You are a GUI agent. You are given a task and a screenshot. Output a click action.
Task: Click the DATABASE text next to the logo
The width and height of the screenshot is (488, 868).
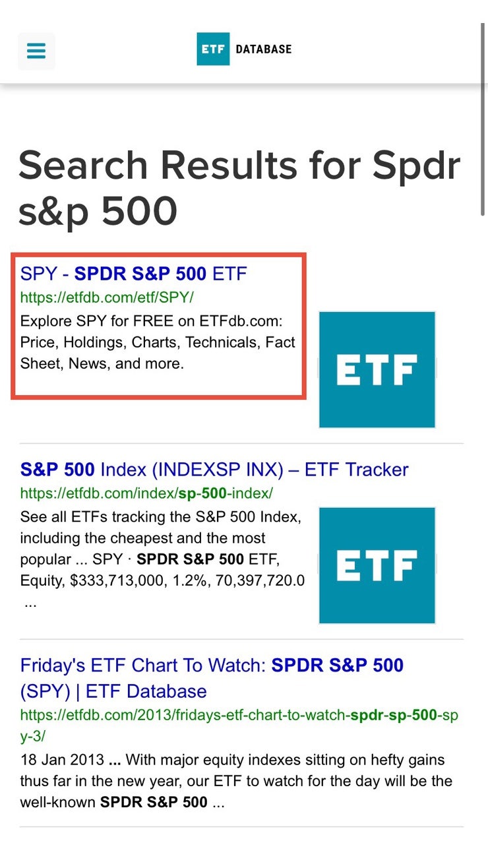click(x=263, y=47)
